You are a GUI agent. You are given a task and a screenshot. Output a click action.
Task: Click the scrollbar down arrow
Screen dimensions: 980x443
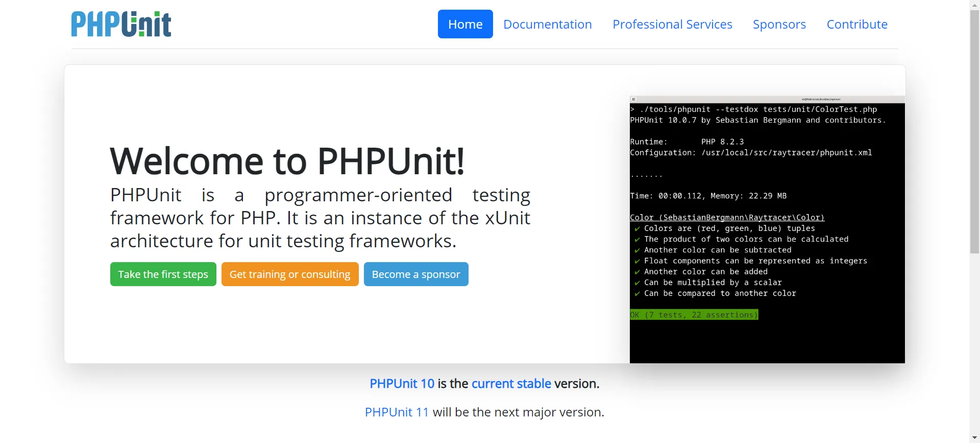(x=974, y=438)
